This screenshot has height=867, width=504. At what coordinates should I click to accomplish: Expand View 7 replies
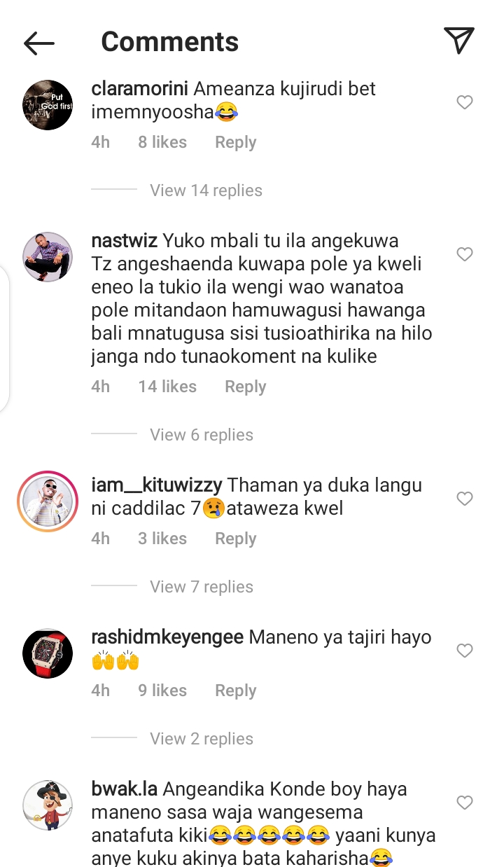[202, 587]
